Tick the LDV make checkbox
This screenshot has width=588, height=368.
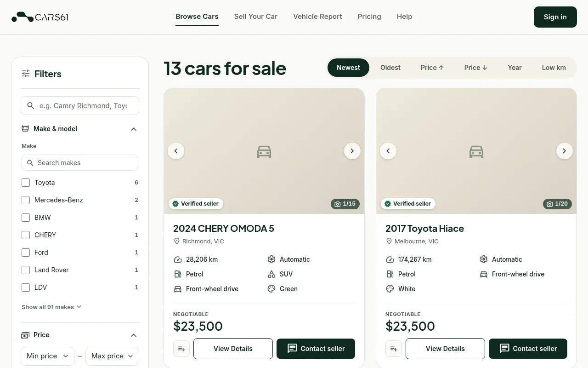click(x=26, y=287)
